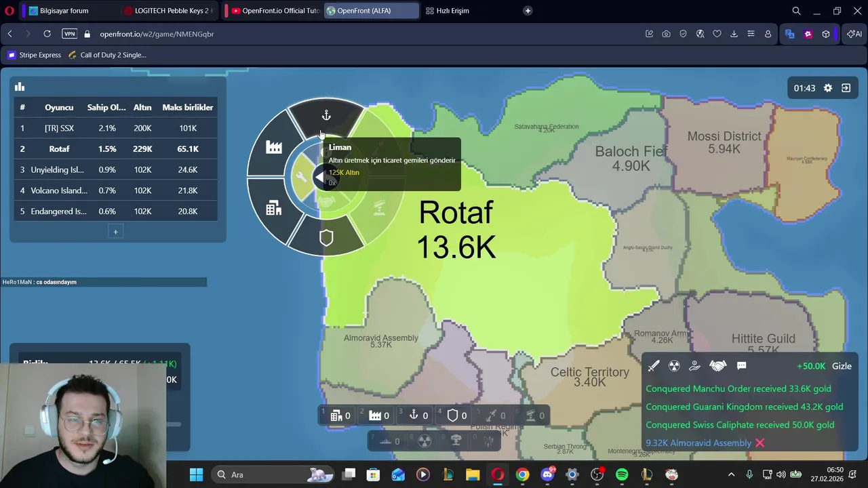This screenshot has height=488, width=868.
Task: Sort leaderboard by Sahip Ol... column
Action: click(106, 107)
